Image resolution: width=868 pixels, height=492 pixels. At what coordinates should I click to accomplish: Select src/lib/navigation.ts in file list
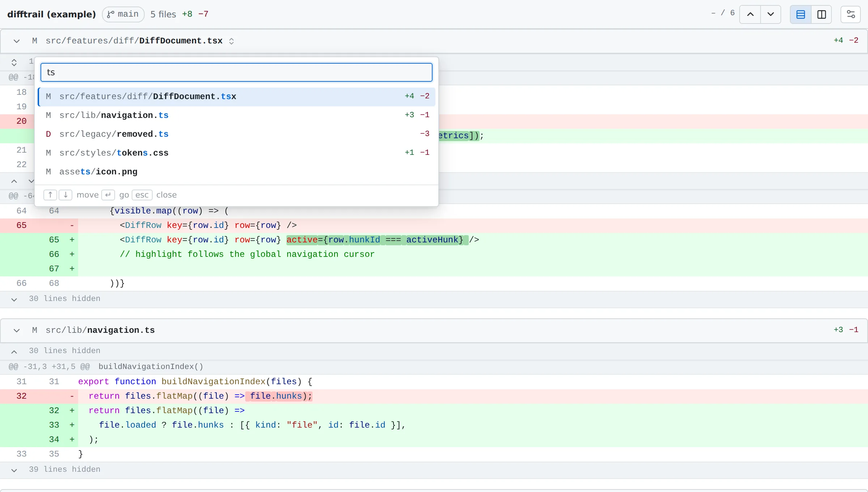coord(237,115)
